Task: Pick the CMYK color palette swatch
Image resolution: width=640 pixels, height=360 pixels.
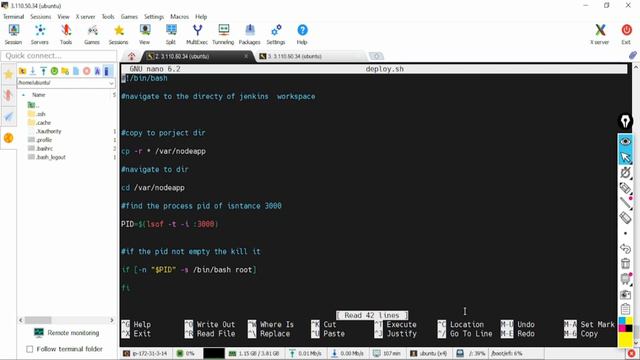Action: (x=625, y=325)
